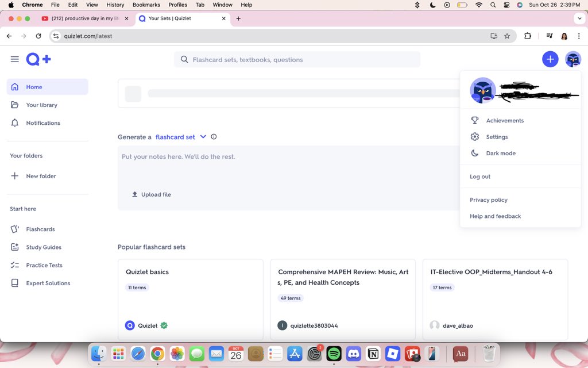This screenshot has width=588, height=368.
Task: Open Help and feedback link
Action: [x=495, y=216]
